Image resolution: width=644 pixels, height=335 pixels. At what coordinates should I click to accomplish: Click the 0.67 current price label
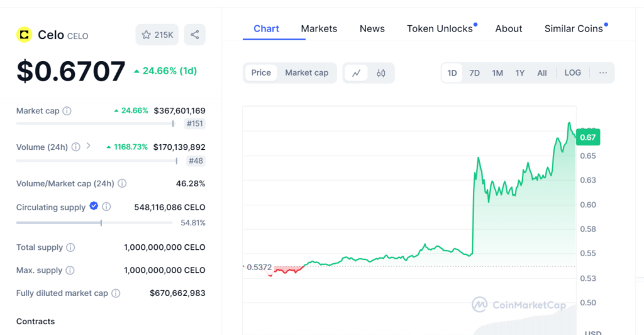coord(587,137)
